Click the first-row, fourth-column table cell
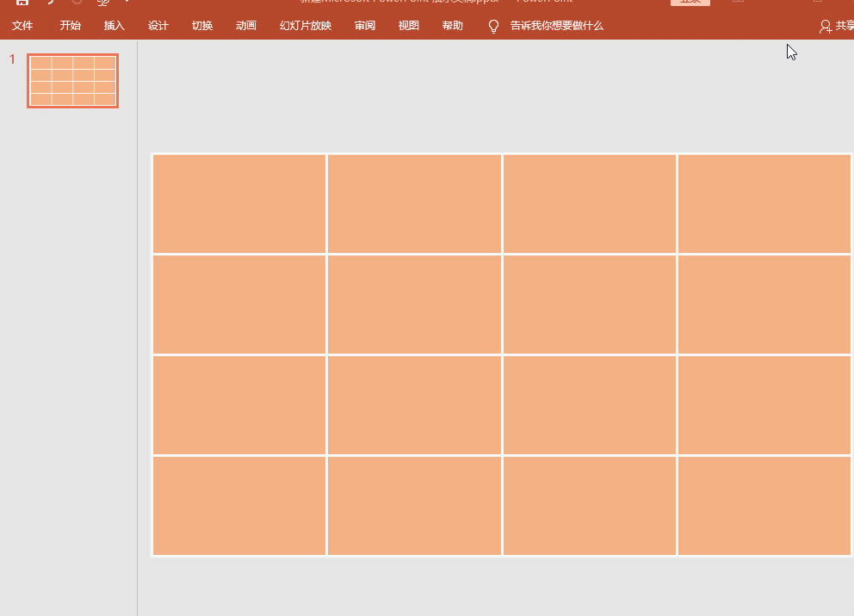The image size is (854, 616). coord(764,204)
